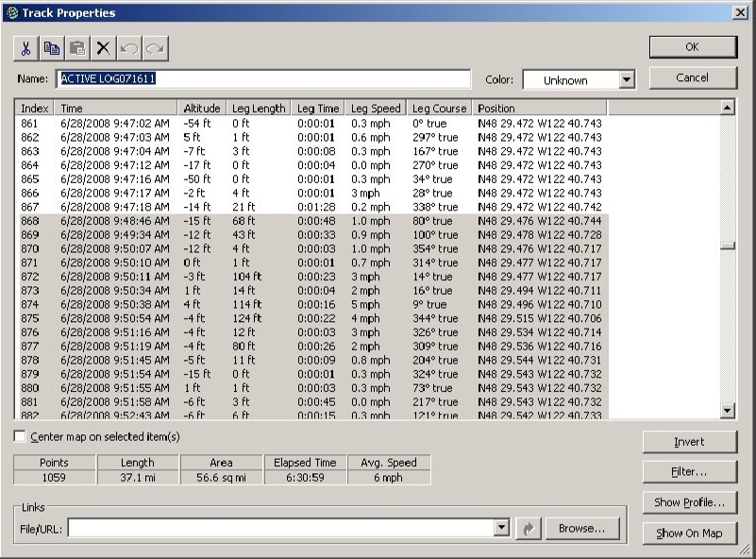
Task: Click leg course 16° true in row 873
Action: point(432,291)
